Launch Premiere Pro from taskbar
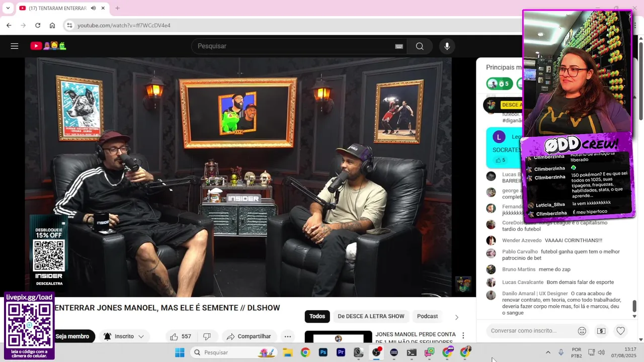Viewport: 644px width, 362px height. 341,352
